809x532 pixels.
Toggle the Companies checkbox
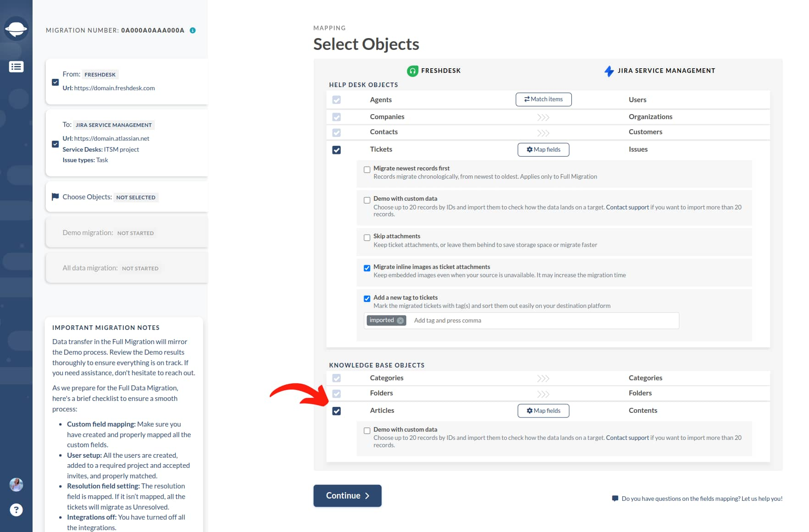point(337,117)
